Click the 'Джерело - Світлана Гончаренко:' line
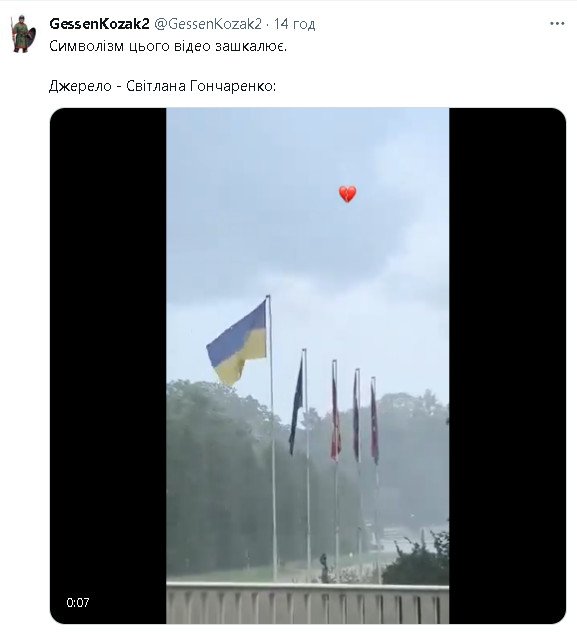This screenshot has width=577, height=633. [x=162, y=86]
